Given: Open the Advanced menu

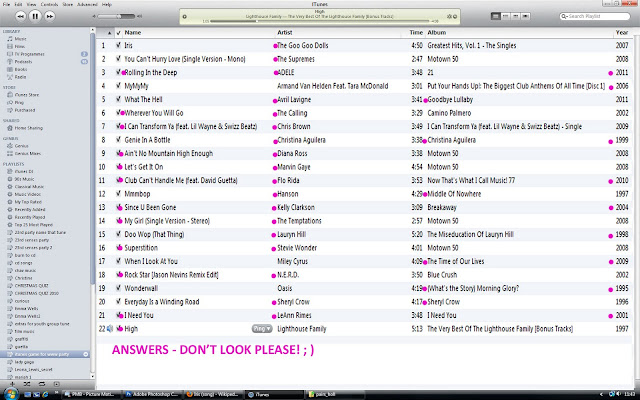Looking at the screenshot, I should (87, 4).
